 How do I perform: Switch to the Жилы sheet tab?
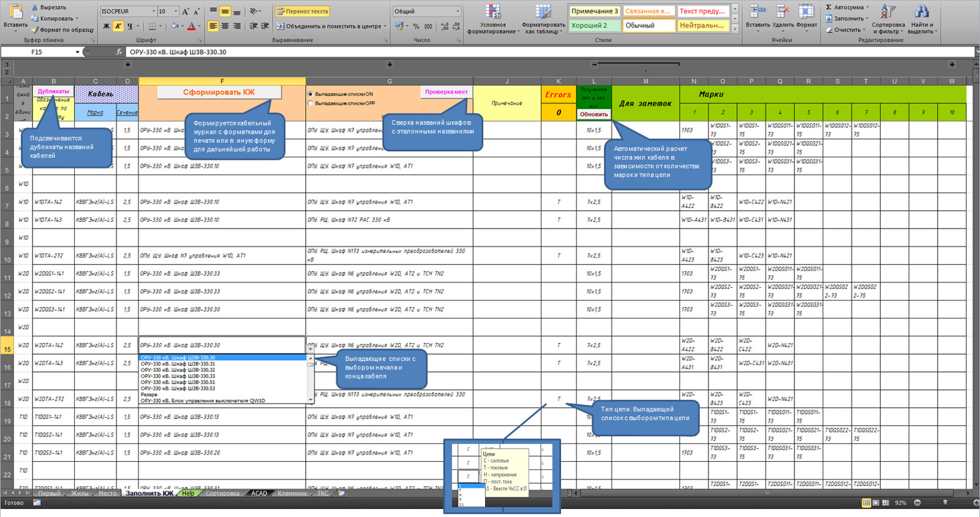click(x=80, y=493)
